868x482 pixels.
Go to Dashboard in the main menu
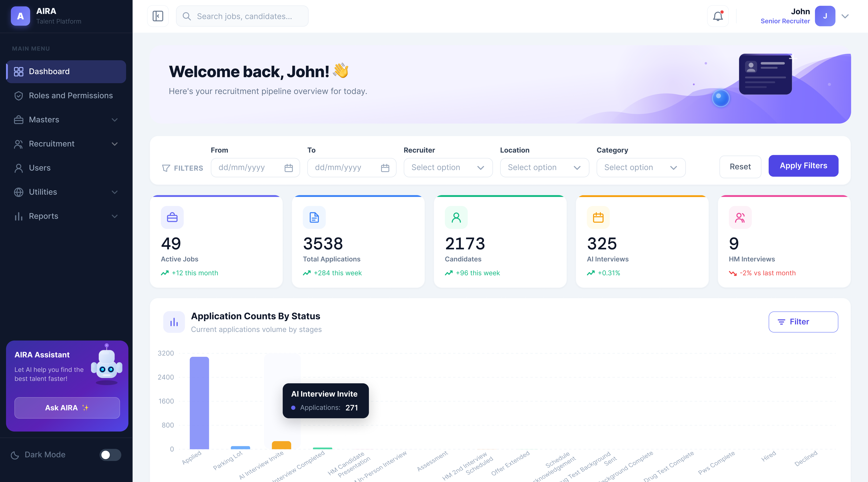66,71
